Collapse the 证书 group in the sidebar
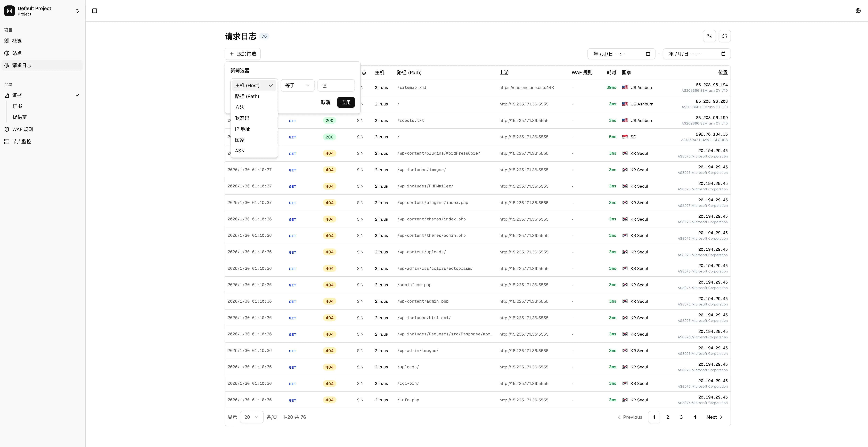 coord(77,95)
